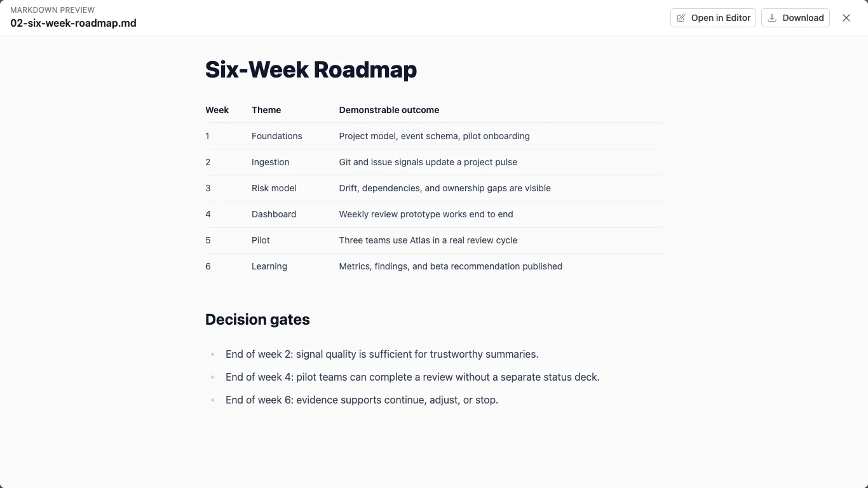
Task: Click the pencil icon in Open in Editor
Action: (x=681, y=18)
